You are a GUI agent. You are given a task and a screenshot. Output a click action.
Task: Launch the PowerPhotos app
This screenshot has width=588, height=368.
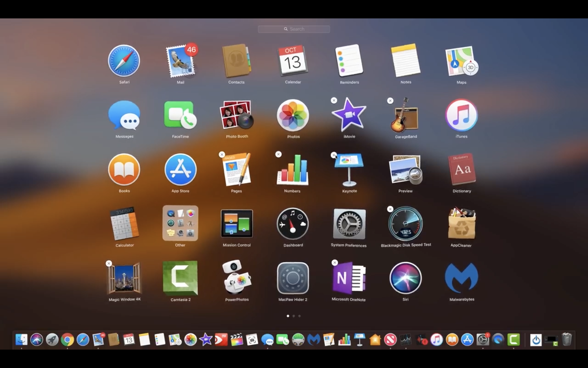click(237, 277)
